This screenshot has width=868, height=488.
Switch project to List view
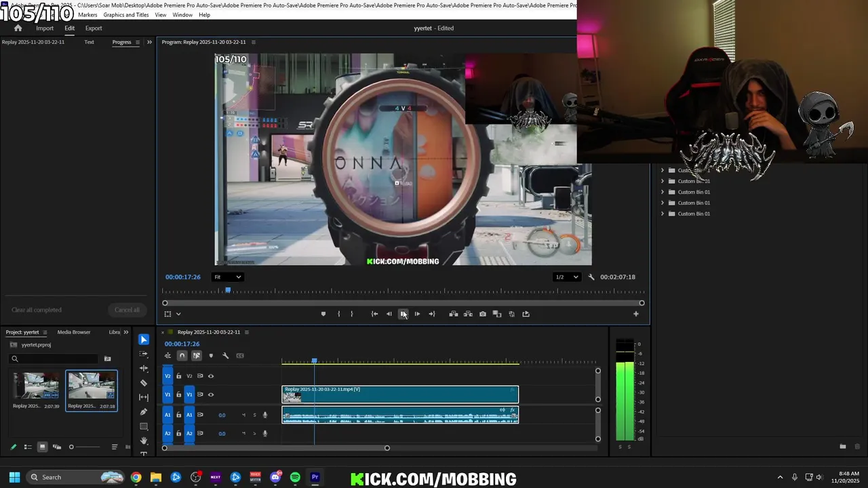(x=28, y=447)
